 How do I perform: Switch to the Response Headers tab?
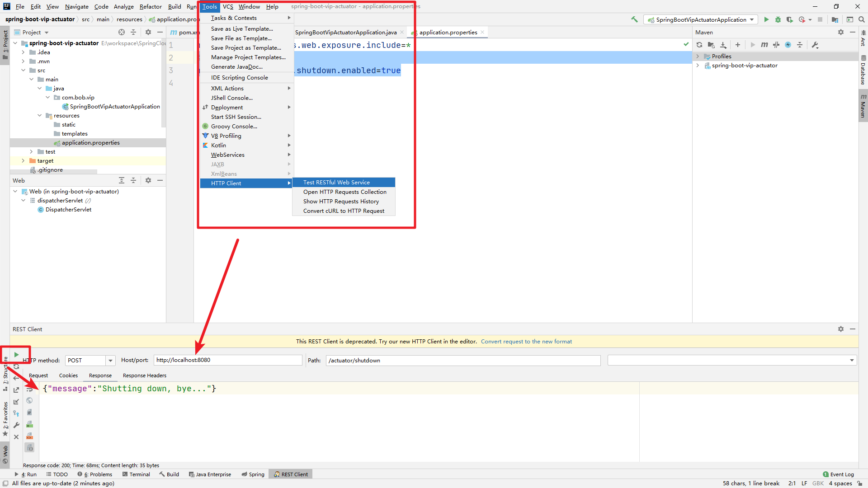tap(144, 375)
